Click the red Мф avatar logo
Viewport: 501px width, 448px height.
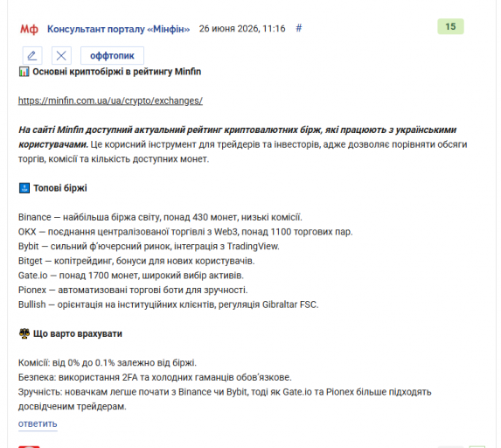click(29, 29)
